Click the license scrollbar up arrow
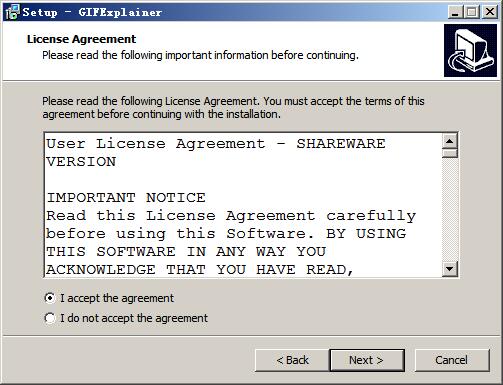 (450, 141)
